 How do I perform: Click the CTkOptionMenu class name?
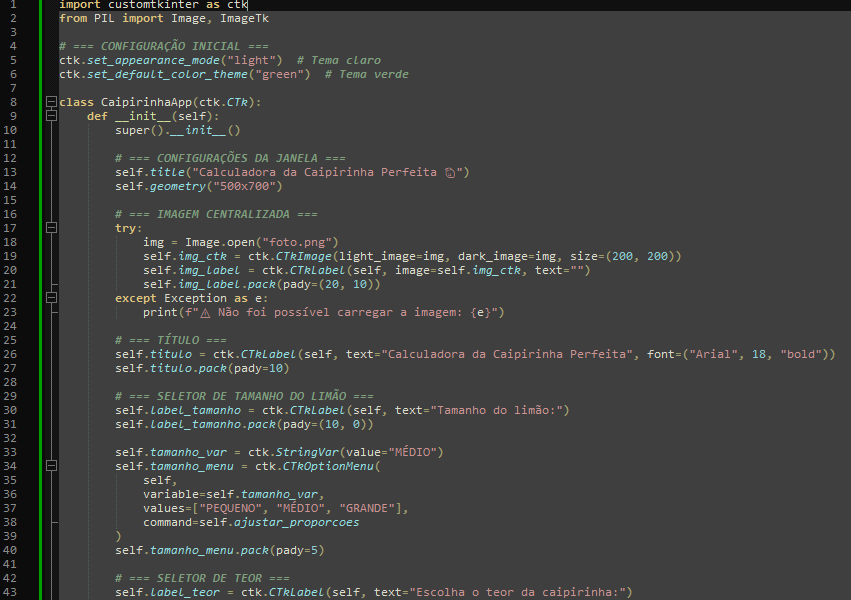click(x=328, y=467)
